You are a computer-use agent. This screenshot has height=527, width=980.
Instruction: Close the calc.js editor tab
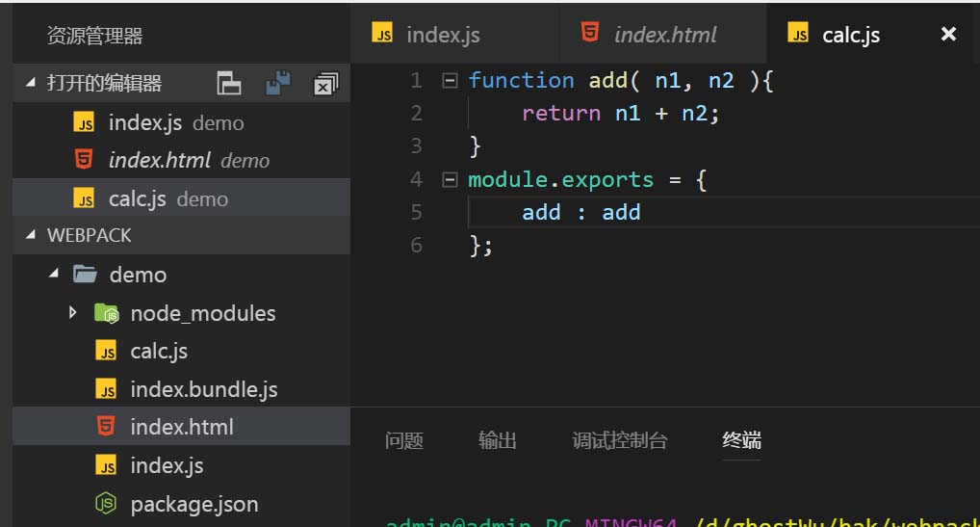point(948,34)
